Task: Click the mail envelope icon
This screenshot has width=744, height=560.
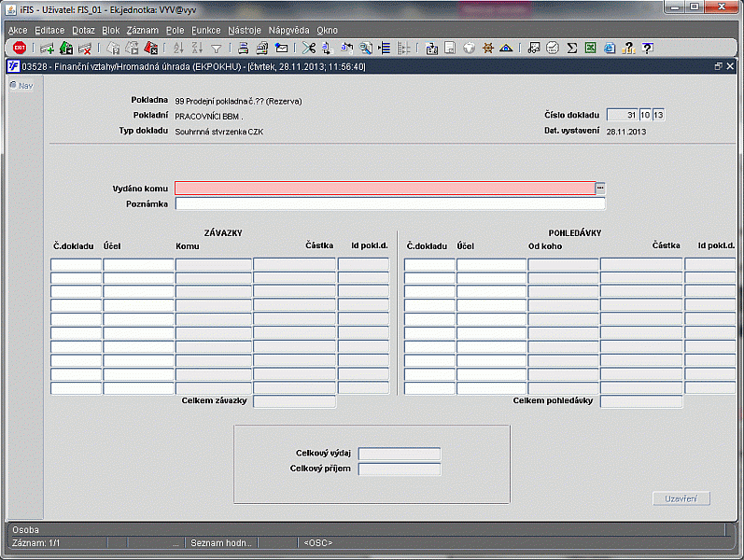Action: (x=281, y=48)
